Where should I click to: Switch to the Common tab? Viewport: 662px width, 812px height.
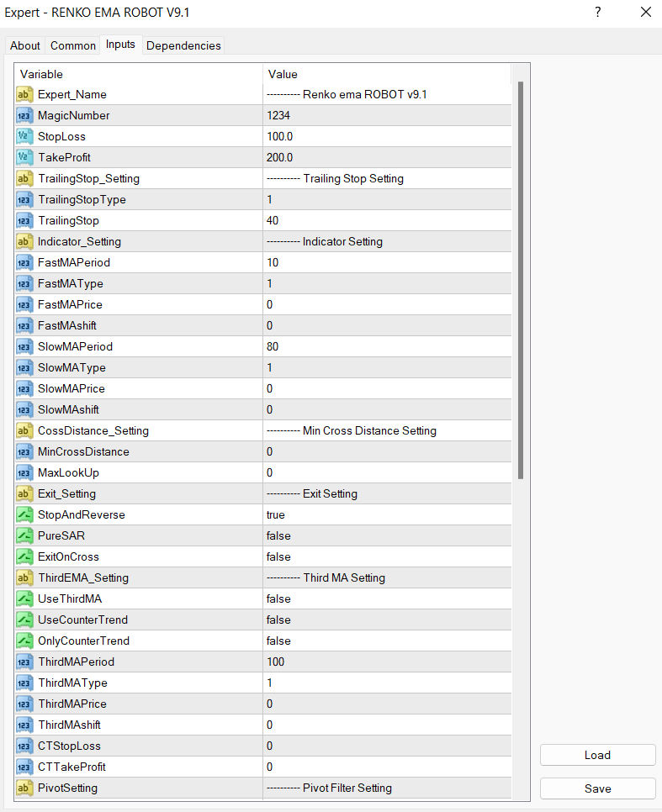(x=73, y=45)
